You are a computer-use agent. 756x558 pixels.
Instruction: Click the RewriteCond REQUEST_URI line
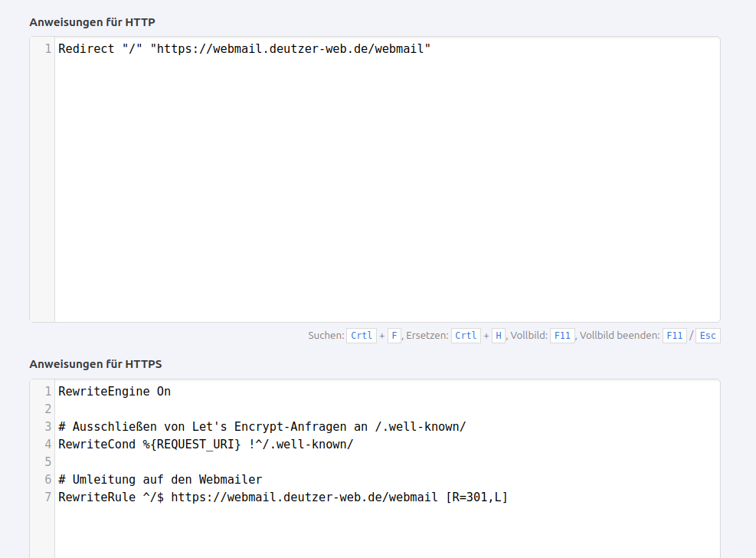click(x=205, y=445)
